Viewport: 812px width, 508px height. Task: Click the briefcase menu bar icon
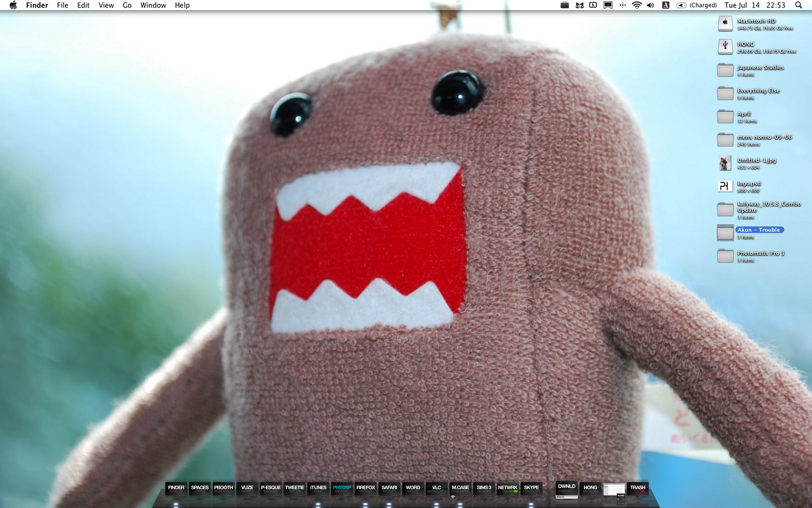point(564,5)
